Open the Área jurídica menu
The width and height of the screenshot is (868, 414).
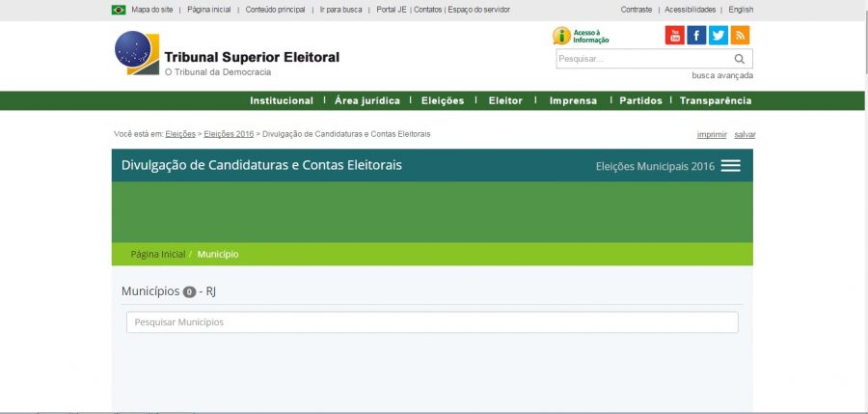[x=367, y=100]
